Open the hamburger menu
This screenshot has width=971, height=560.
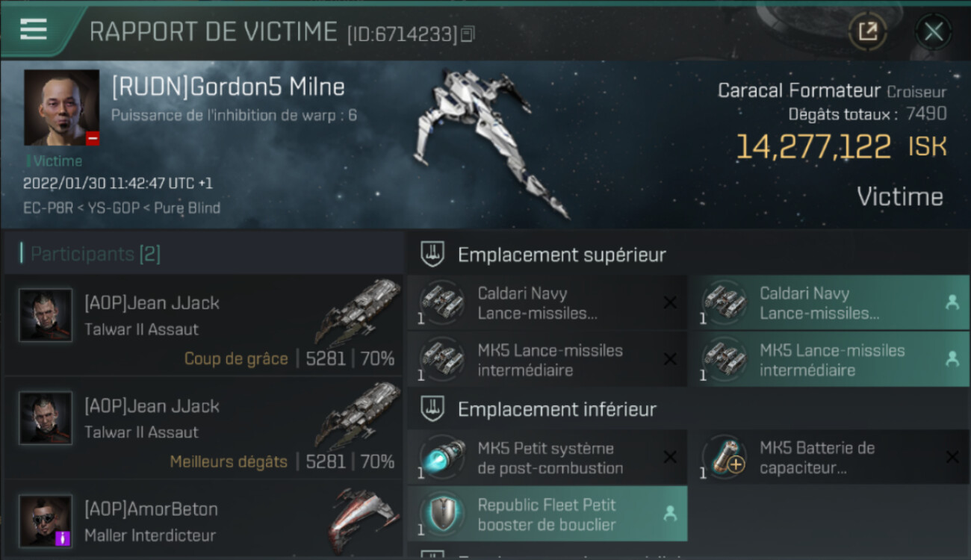34,29
